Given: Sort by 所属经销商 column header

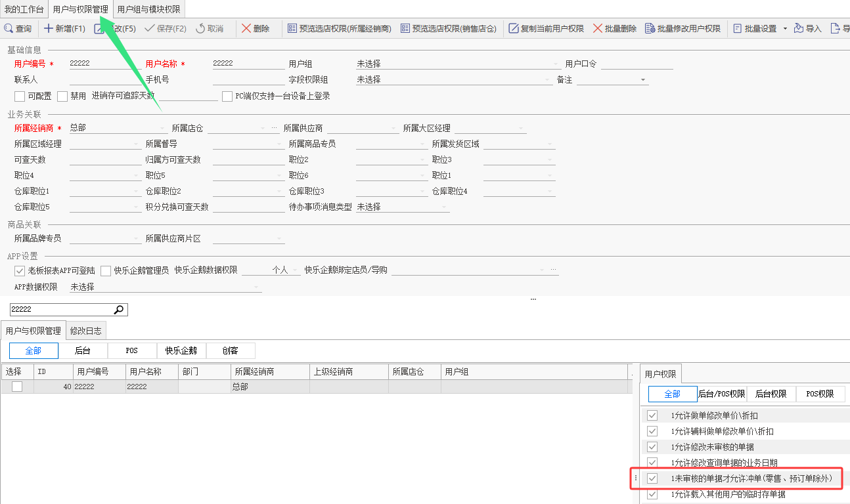Looking at the screenshot, I should click(270, 371).
